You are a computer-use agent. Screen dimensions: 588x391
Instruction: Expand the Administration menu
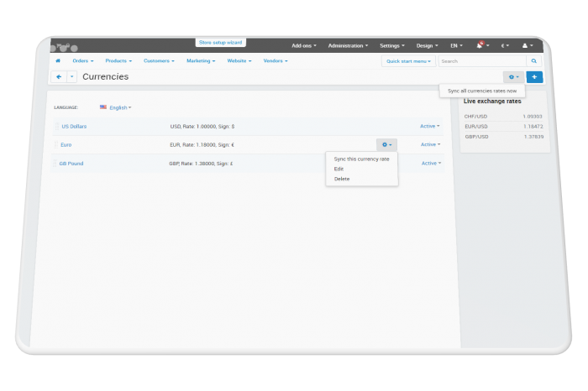[348, 45]
